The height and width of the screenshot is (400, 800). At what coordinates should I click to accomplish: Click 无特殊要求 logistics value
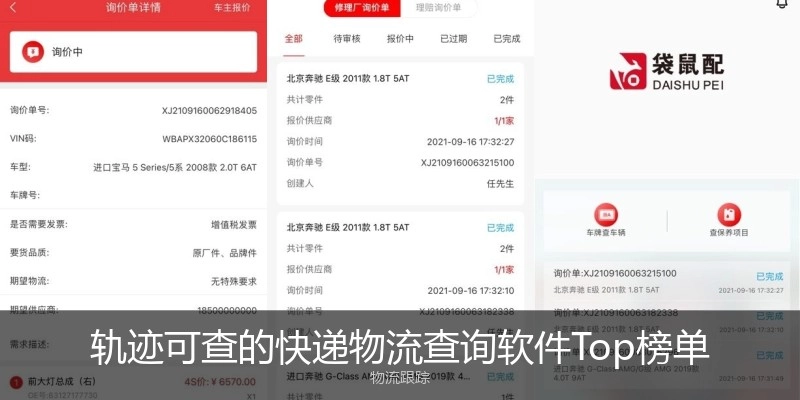[234, 281]
